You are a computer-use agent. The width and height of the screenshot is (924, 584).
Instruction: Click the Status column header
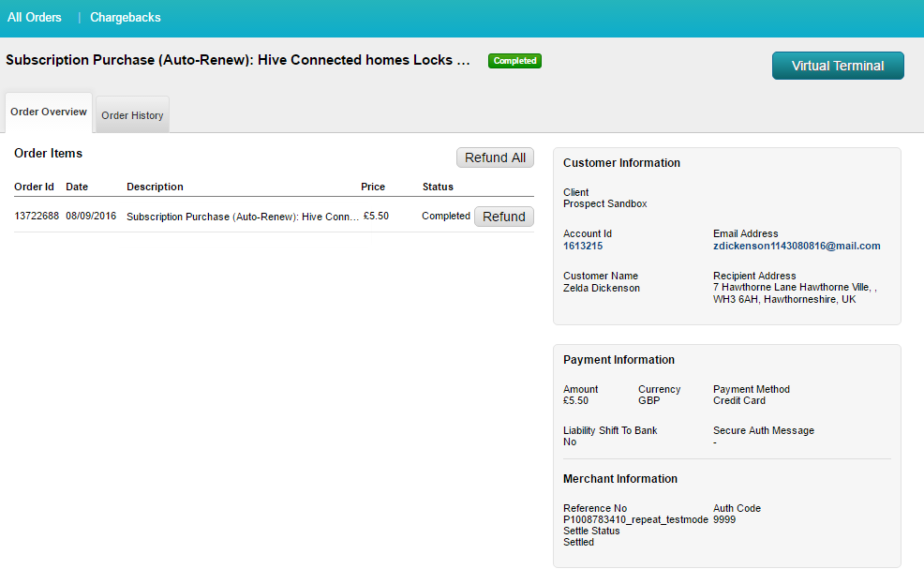438,187
